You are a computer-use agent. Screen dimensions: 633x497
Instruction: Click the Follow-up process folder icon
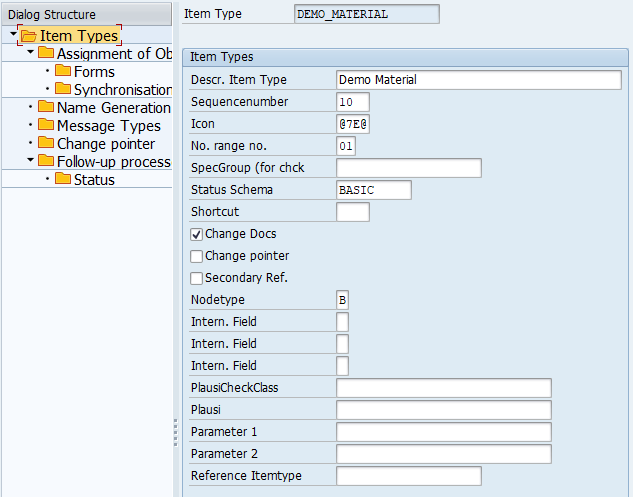[46, 162]
